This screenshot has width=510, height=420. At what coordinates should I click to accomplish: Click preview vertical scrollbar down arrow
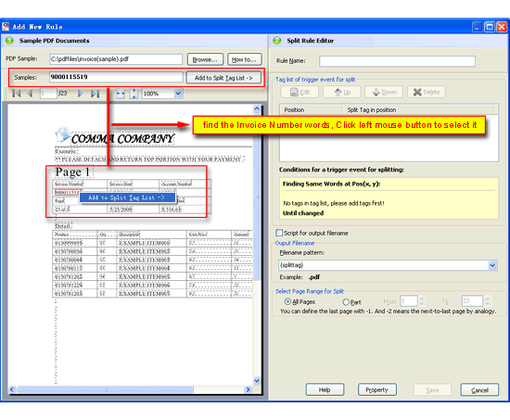tap(257, 380)
